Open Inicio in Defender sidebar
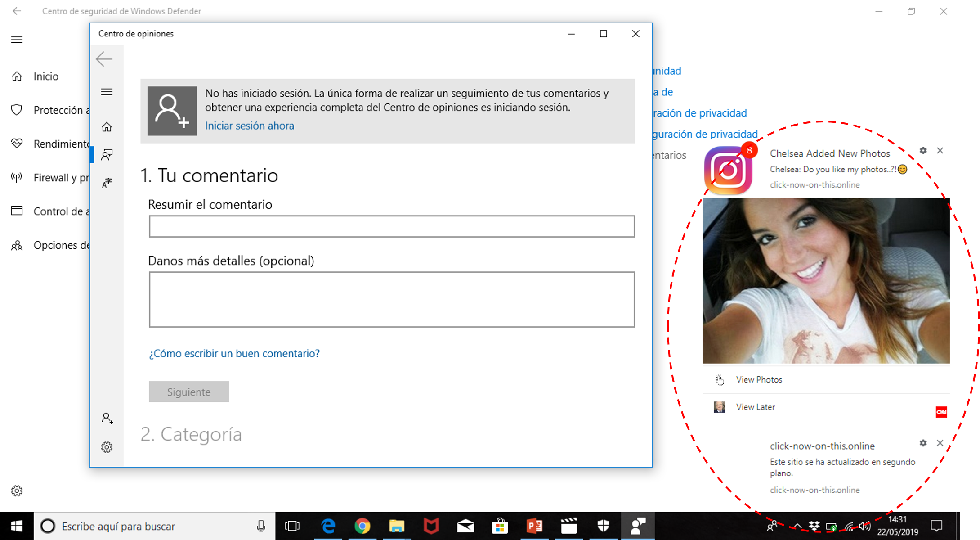 [x=45, y=76]
